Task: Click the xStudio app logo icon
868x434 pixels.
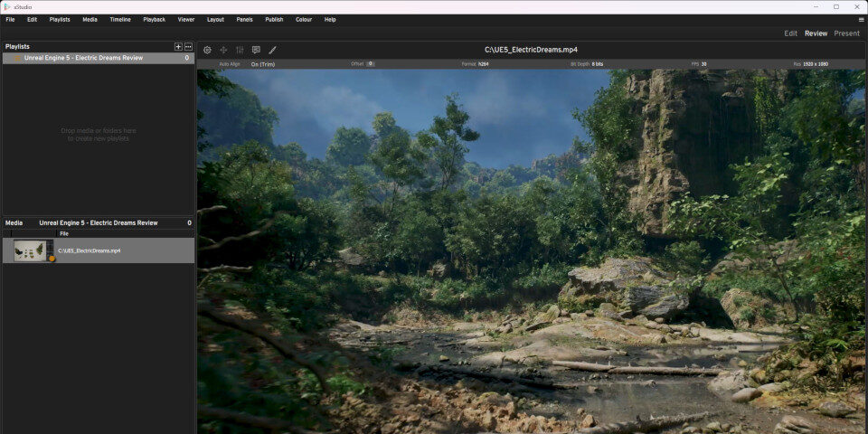Action: point(7,6)
